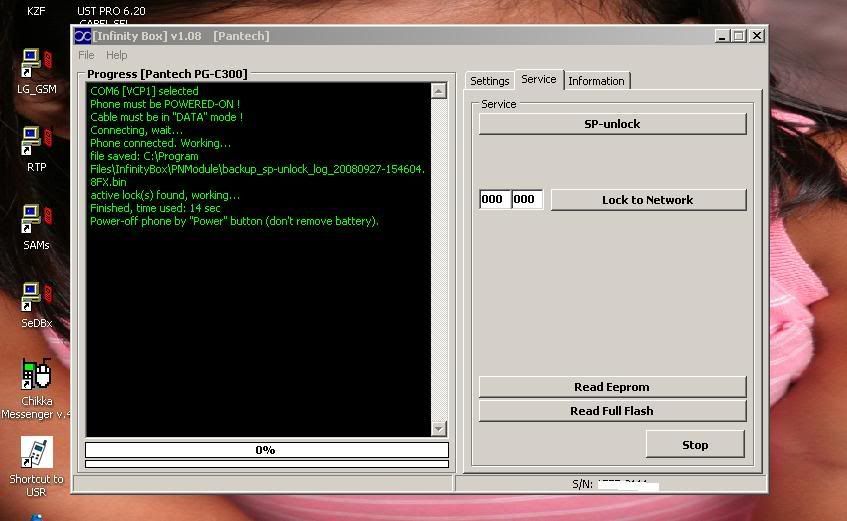
Task: Open the Help menu
Action: click(x=117, y=55)
